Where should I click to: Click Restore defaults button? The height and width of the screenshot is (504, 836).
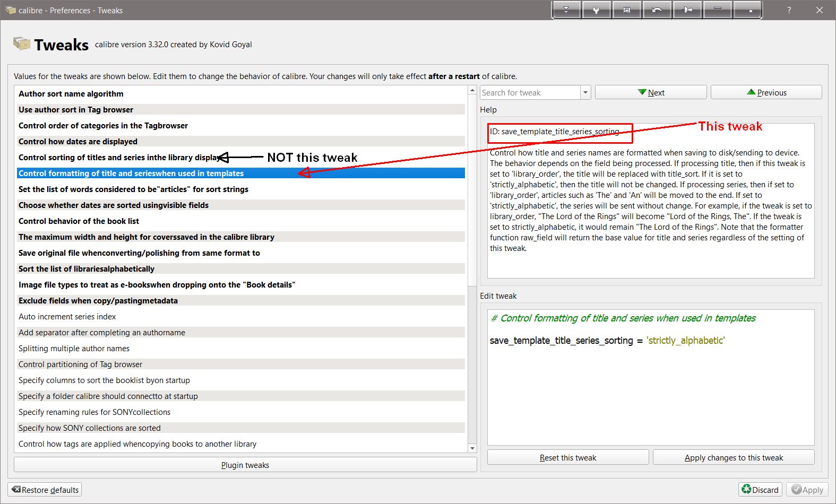pos(45,490)
